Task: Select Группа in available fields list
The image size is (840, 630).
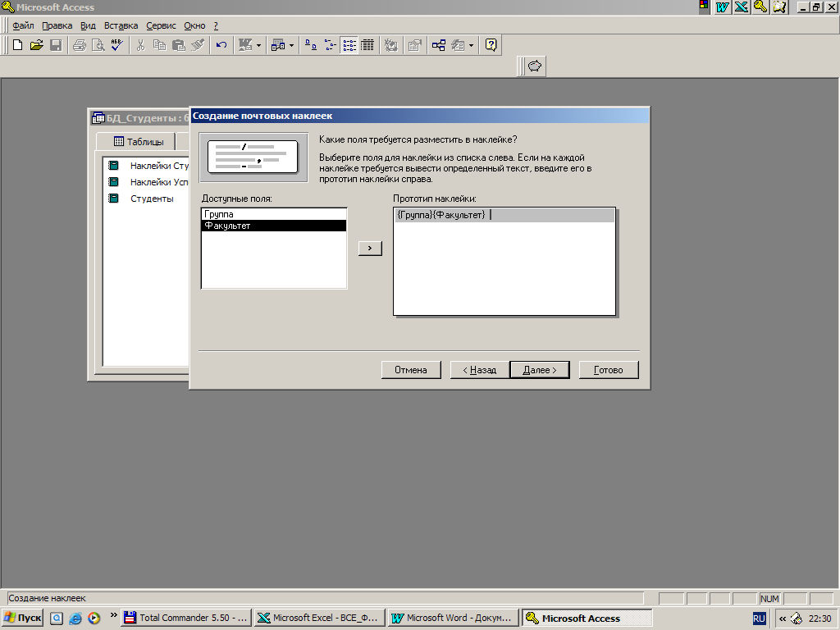Action: 274,214
